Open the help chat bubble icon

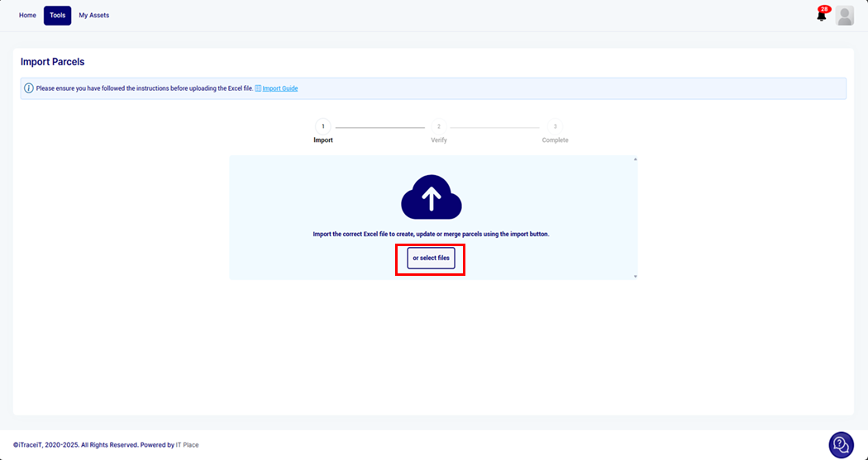point(841,444)
